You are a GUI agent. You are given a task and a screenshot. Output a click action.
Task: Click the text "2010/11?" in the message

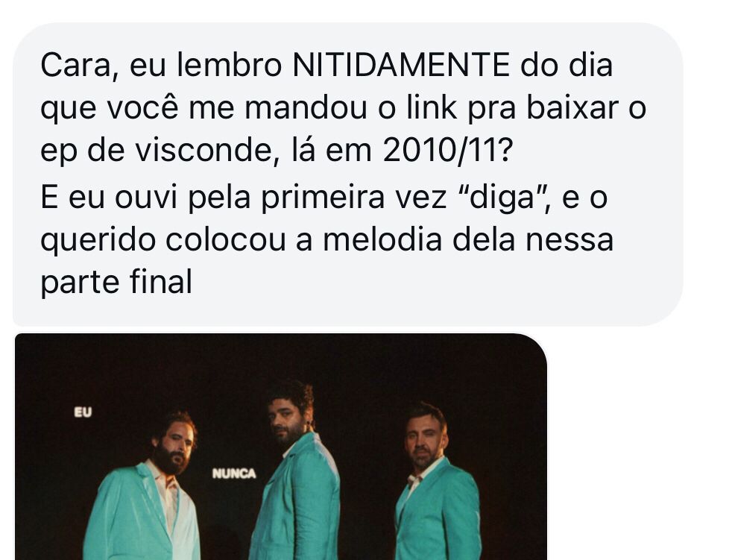tap(447, 151)
